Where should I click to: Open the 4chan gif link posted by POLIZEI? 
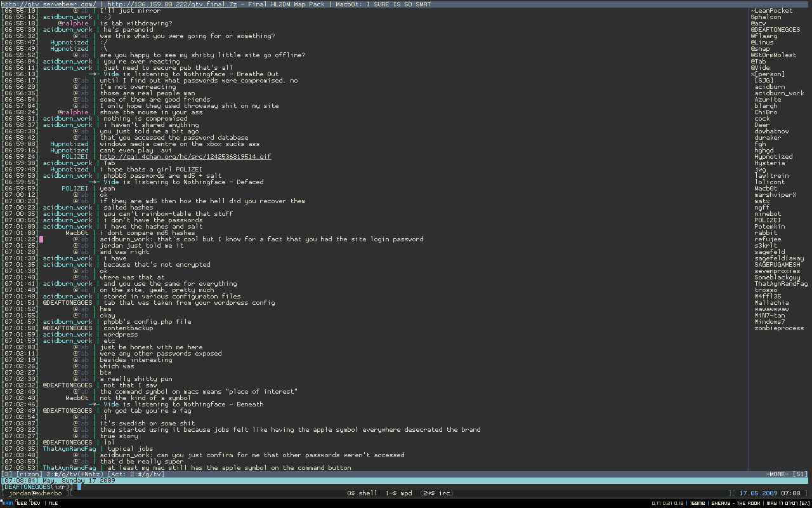[x=185, y=157]
